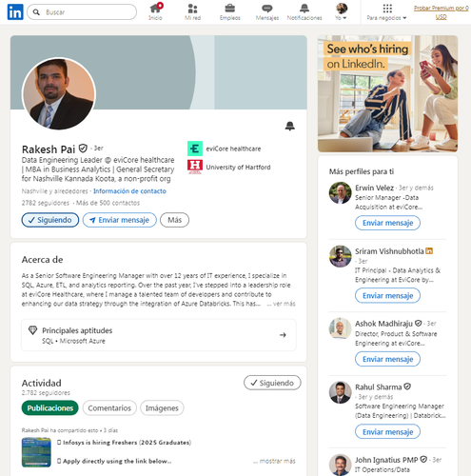Click Rahul Sharma verification badge
Screen dimensions: 471x476
(x=407, y=387)
